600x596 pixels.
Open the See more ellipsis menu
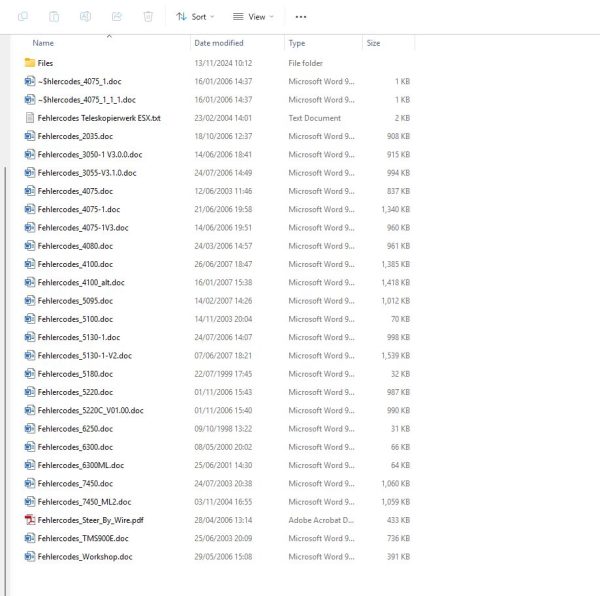tap(301, 17)
